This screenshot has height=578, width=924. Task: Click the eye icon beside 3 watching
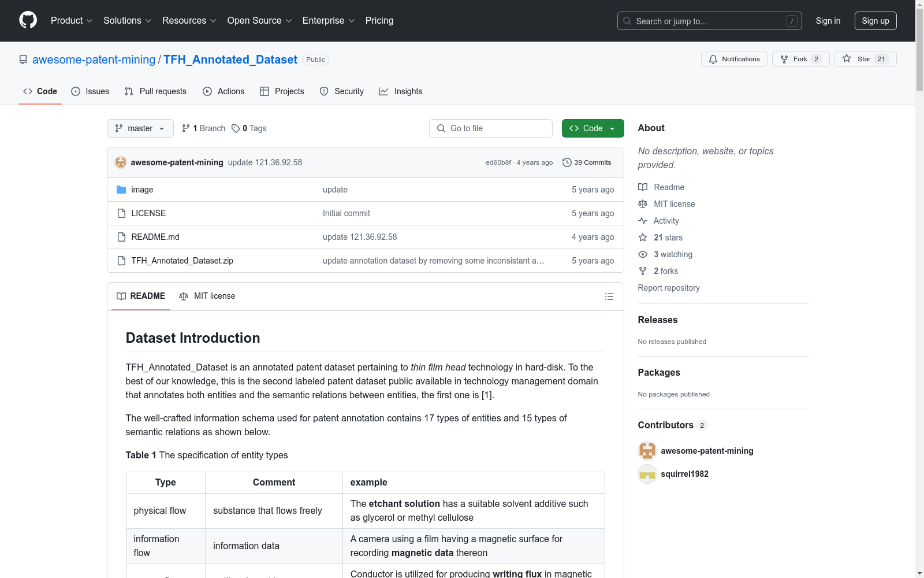643,254
